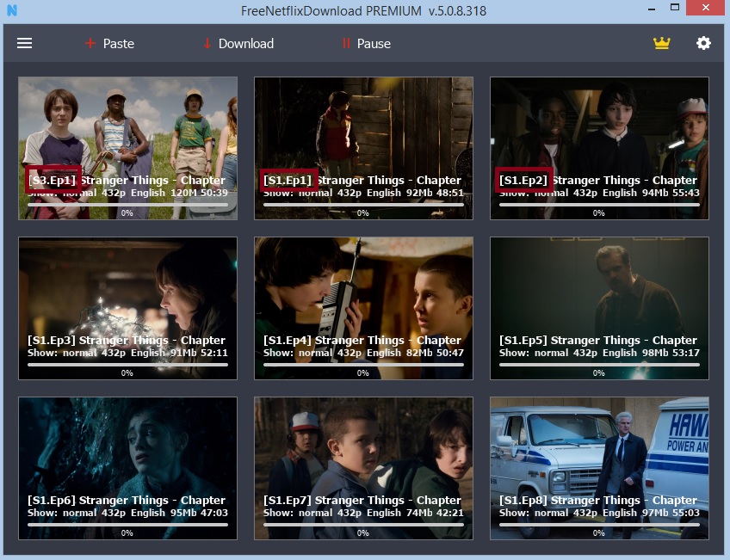Click the S1.Ep5 progress bar

coord(600,365)
